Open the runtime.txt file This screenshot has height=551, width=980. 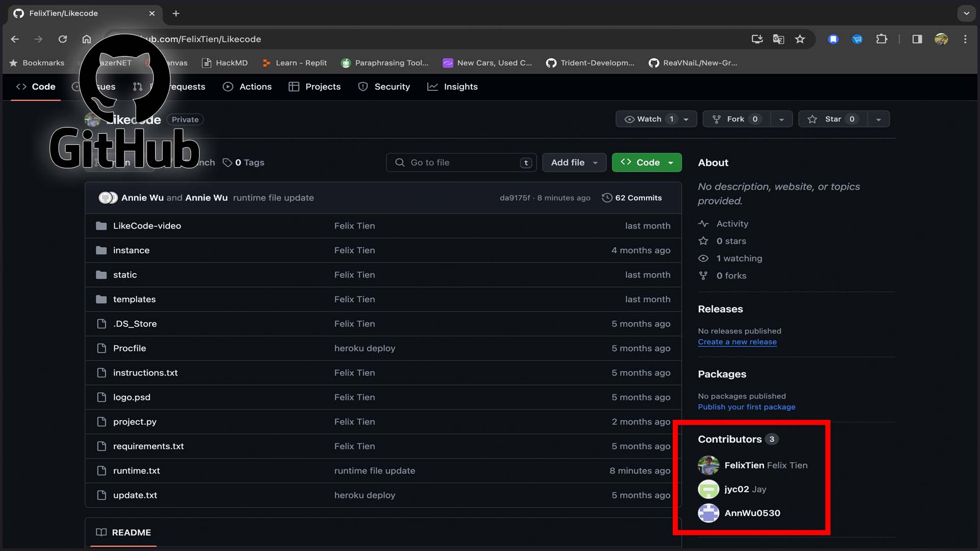coord(136,471)
